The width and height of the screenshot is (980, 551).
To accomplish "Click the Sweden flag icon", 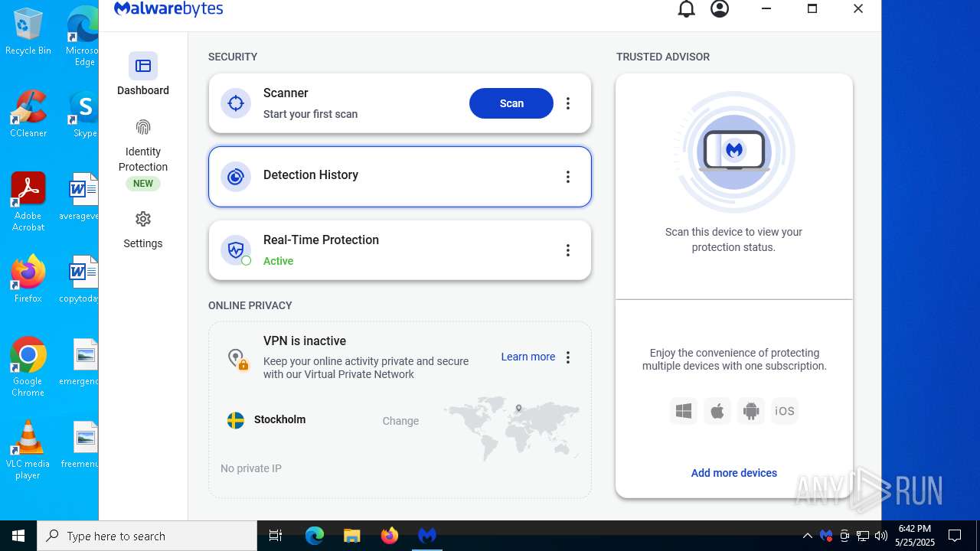I will pyautogui.click(x=236, y=420).
